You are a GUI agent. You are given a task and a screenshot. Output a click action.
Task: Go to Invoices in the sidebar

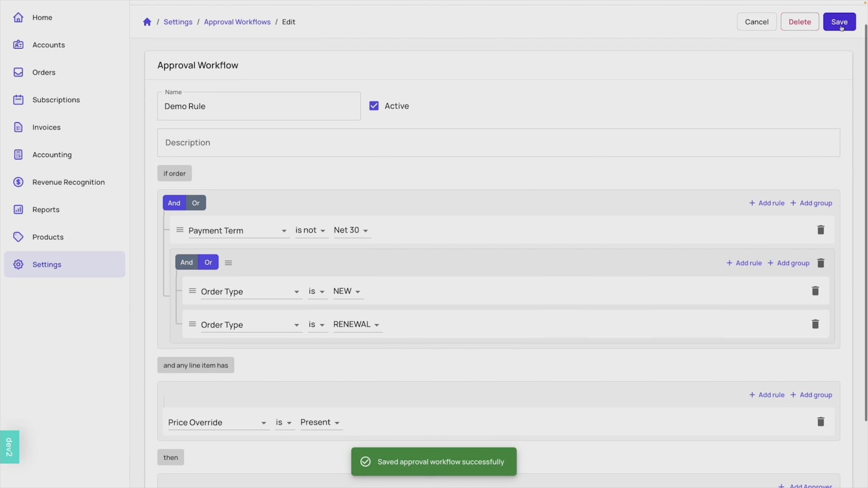(x=46, y=128)
